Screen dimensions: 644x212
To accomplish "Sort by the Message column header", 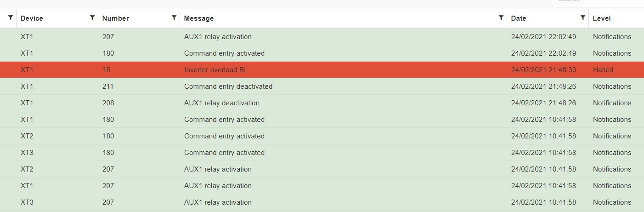I will (x=198, y=18).
